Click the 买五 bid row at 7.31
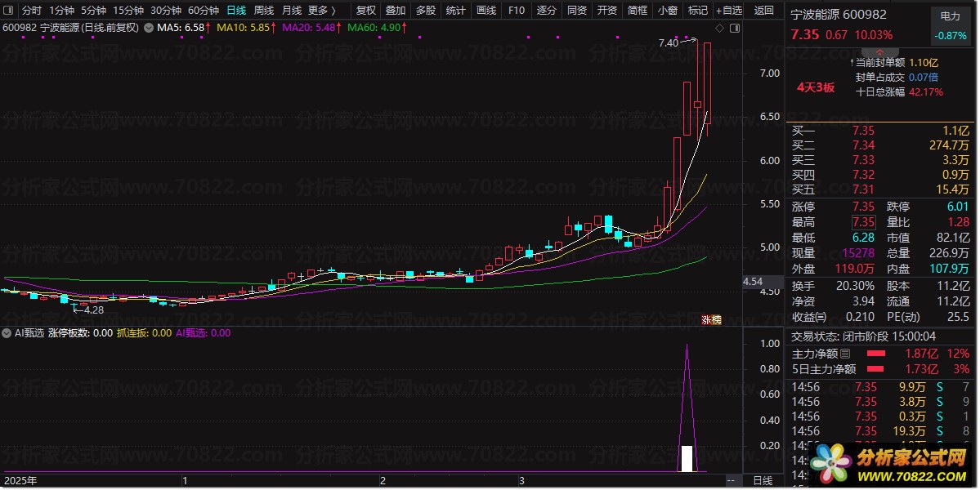 (880, 189)
